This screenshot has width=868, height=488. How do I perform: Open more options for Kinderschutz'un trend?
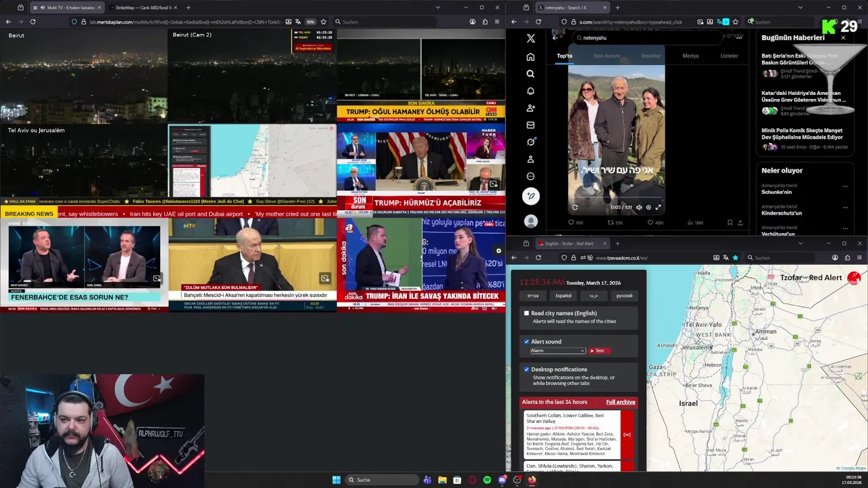coord(845,207)
